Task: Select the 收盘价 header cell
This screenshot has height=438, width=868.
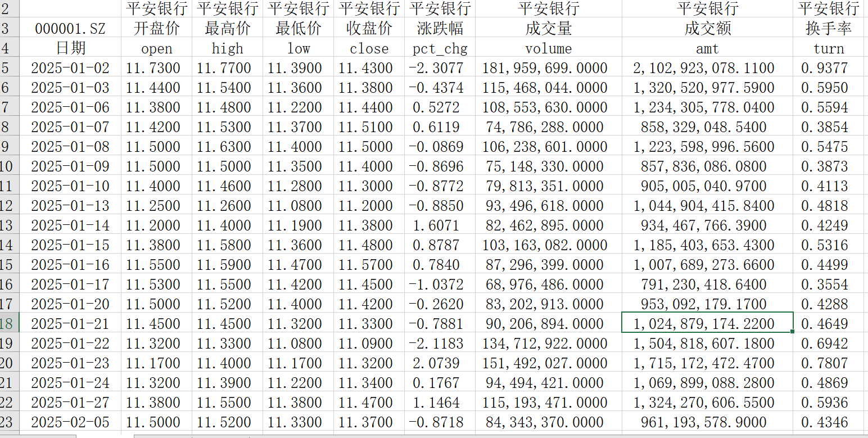Action: (369, 28)
